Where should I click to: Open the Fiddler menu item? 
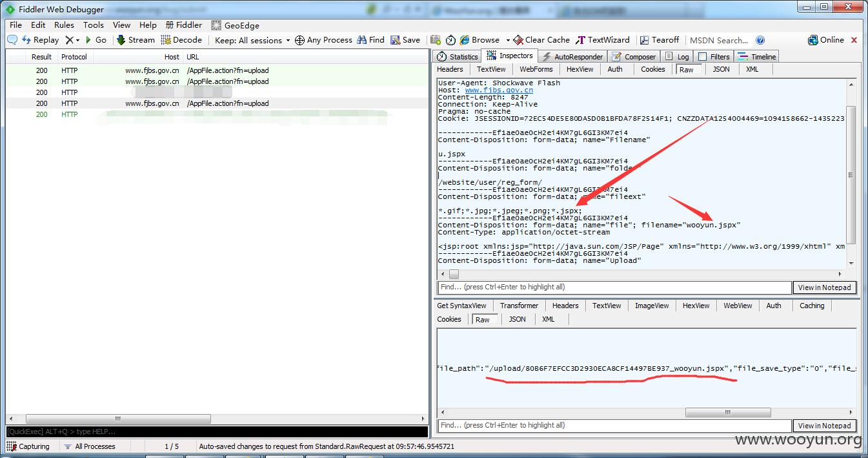pyautogui.click(x=184, y=25)
